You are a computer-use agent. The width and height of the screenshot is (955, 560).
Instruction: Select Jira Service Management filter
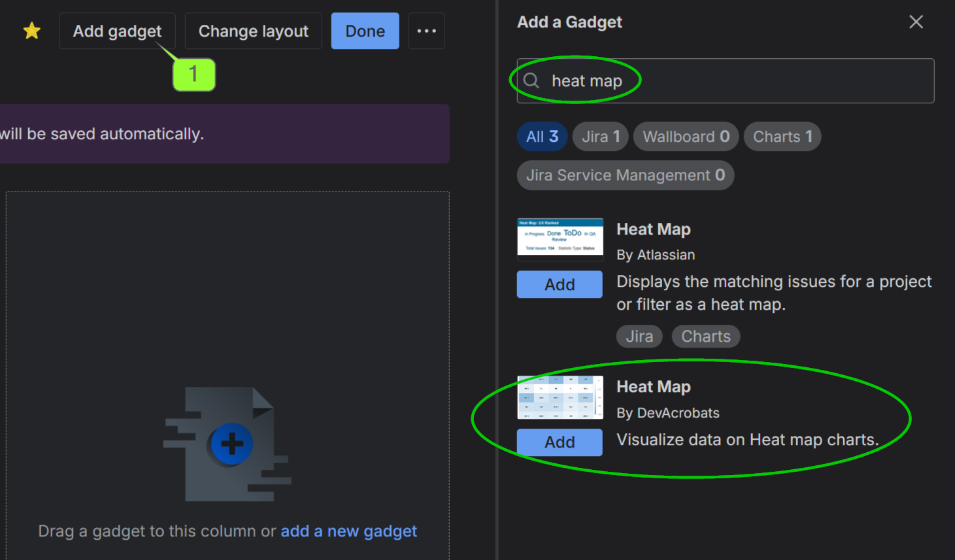(x=625, y=175)
